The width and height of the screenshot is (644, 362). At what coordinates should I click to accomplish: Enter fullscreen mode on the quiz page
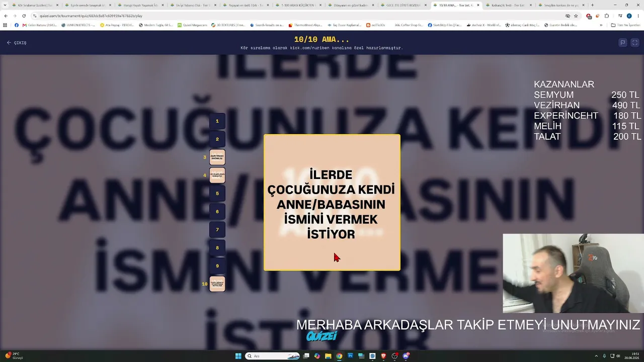(x=635, y=43)
